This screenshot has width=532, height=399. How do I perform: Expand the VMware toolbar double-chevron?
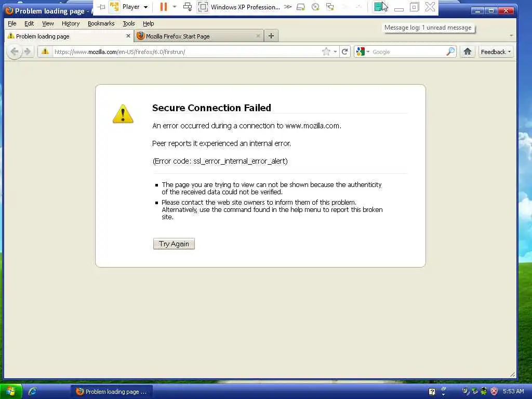pos(288,7)
